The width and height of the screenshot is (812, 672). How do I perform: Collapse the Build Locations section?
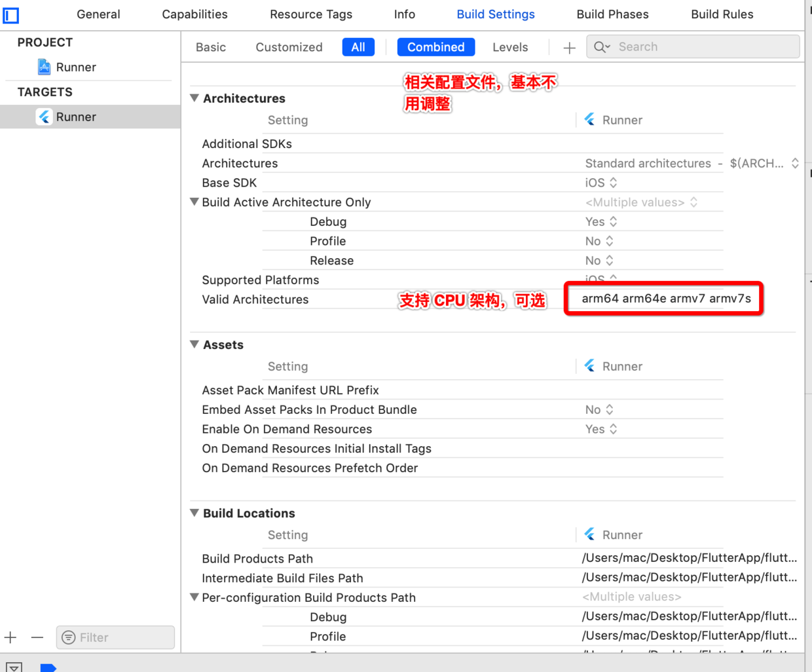(x=194, y=513)
